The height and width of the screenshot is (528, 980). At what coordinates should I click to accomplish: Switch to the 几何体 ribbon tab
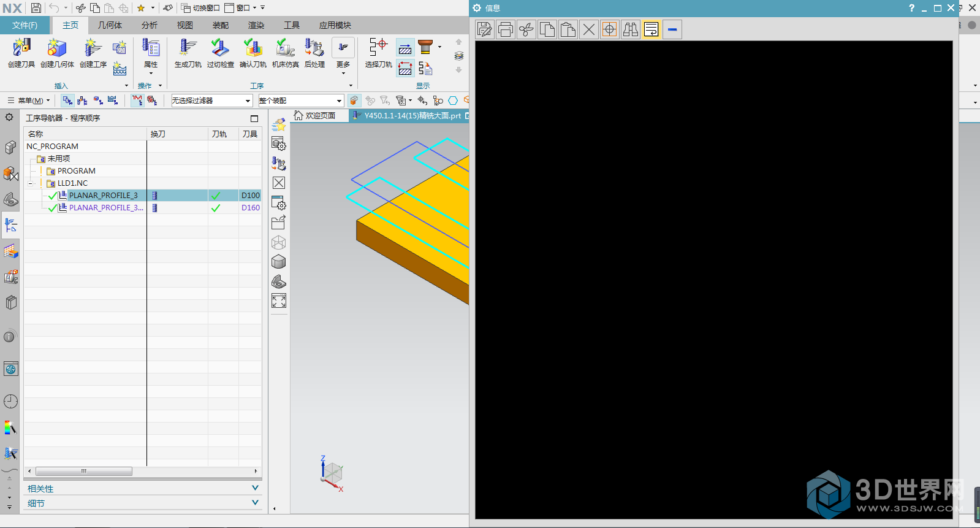(110, 25)
